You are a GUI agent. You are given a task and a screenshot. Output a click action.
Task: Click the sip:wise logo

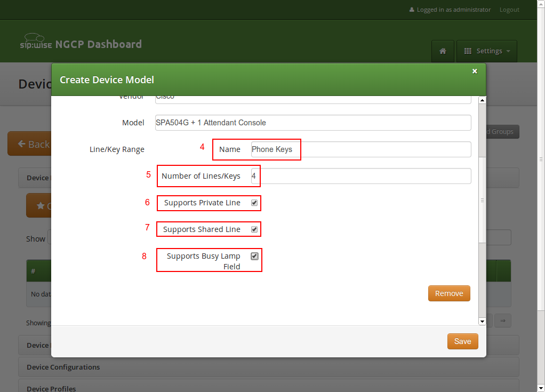(36, 43)
